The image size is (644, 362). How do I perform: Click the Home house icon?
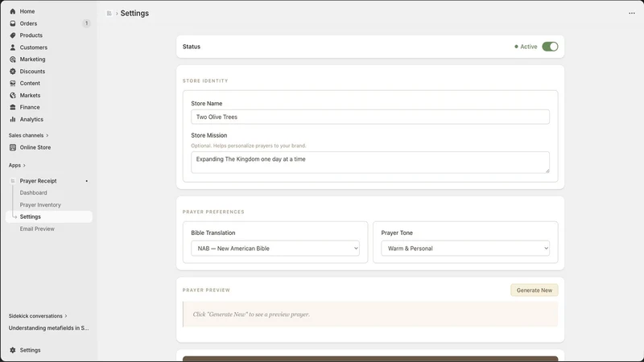(x=13, y=11)
